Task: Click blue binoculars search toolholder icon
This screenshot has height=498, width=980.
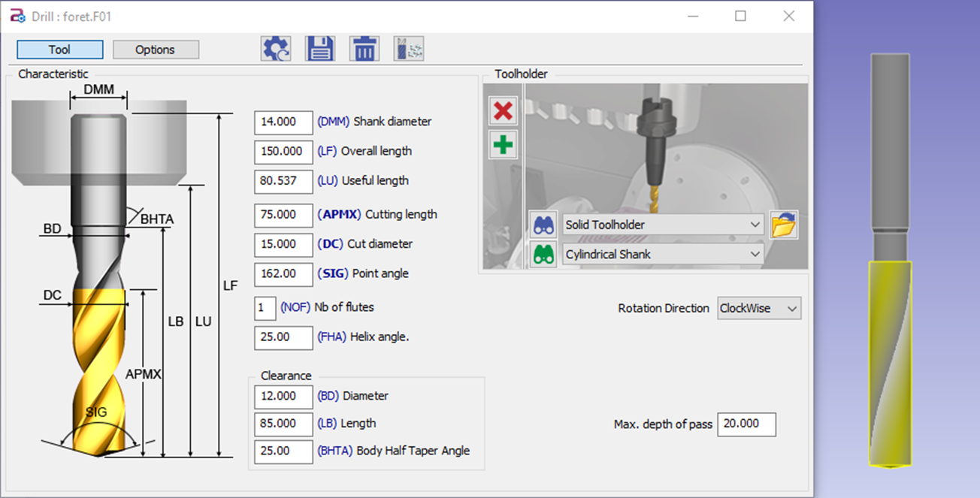Action: tap(543, 225)
